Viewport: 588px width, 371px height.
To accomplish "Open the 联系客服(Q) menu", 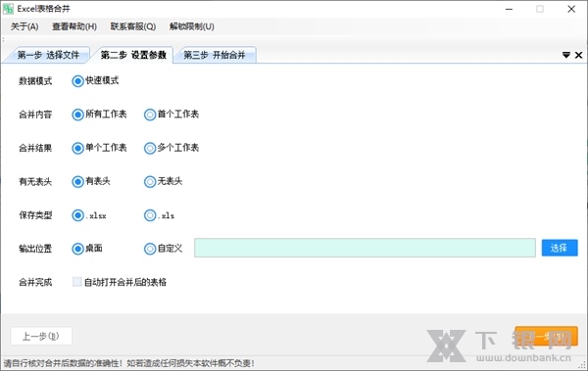I will 133,26.
